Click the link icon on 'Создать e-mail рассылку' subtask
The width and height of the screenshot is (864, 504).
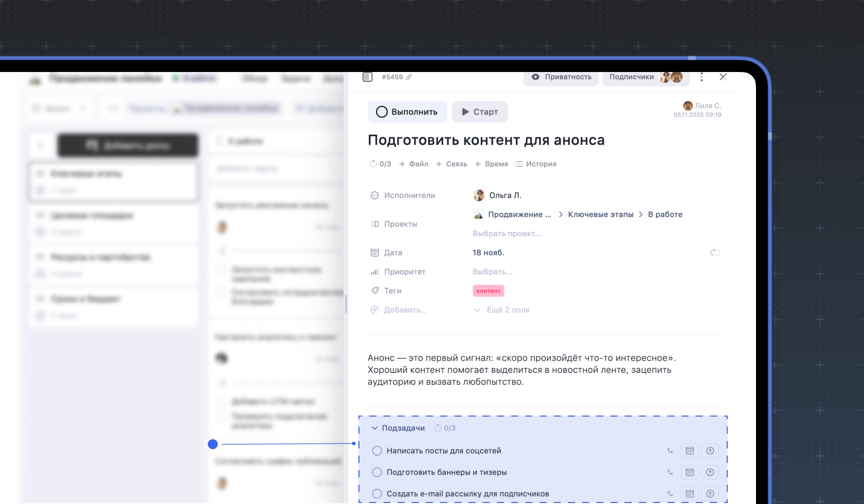click(x=670, y=493)
